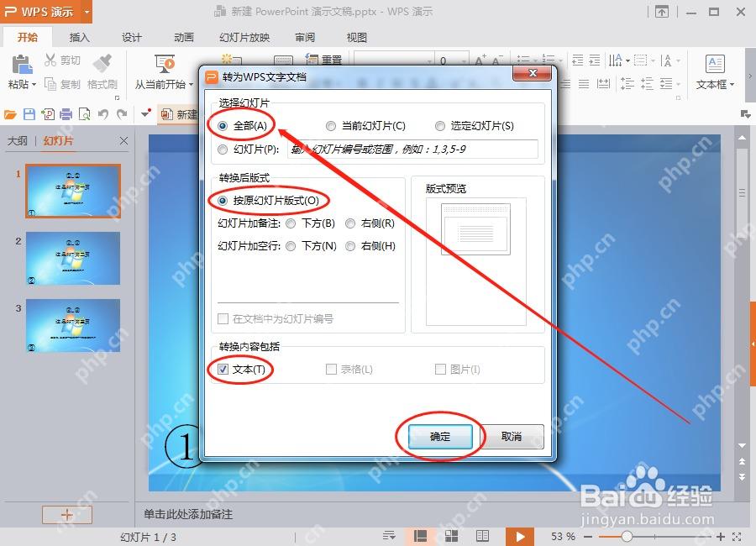Decrease font size with A- icon

pyautogui.click(x=497, y=60)
